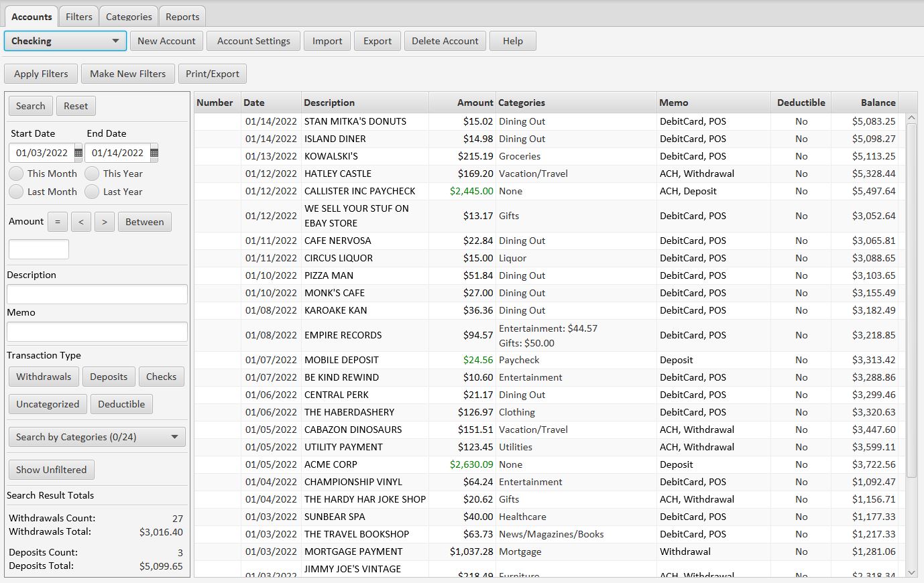Sort by the Balance column header
This screenshot has width=924, height=583.
(x=864, y=103)
